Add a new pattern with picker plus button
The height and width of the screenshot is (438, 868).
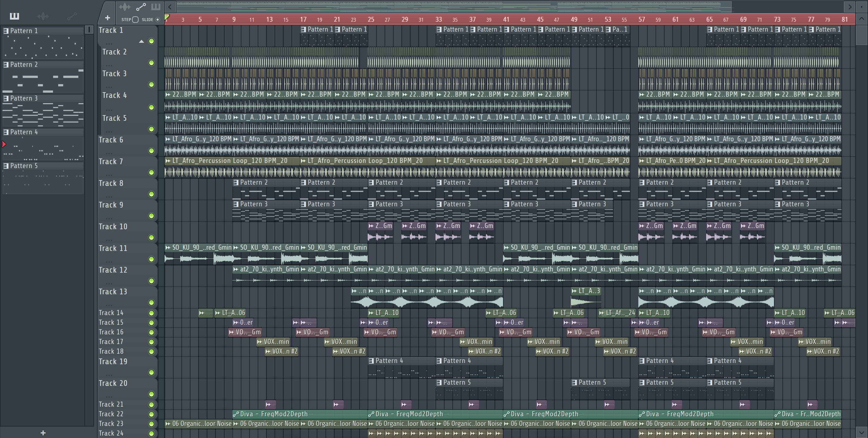coord(43,433)
